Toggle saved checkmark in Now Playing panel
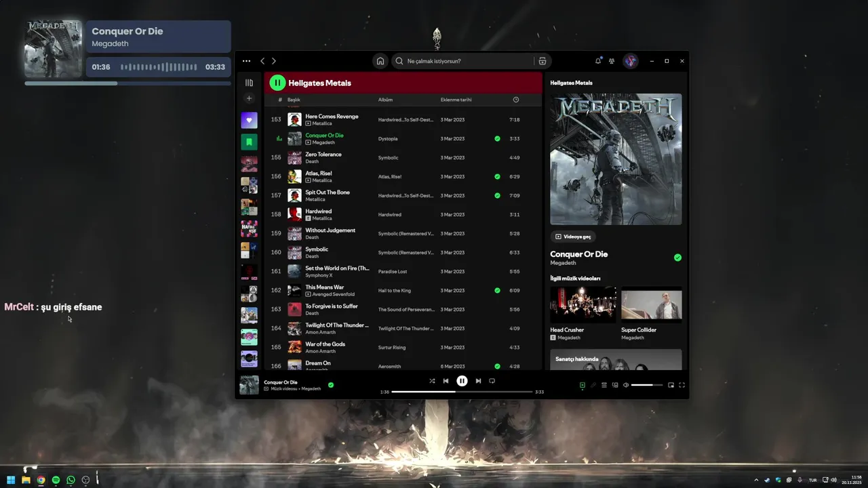868x488 pixels. pos(677,258)
